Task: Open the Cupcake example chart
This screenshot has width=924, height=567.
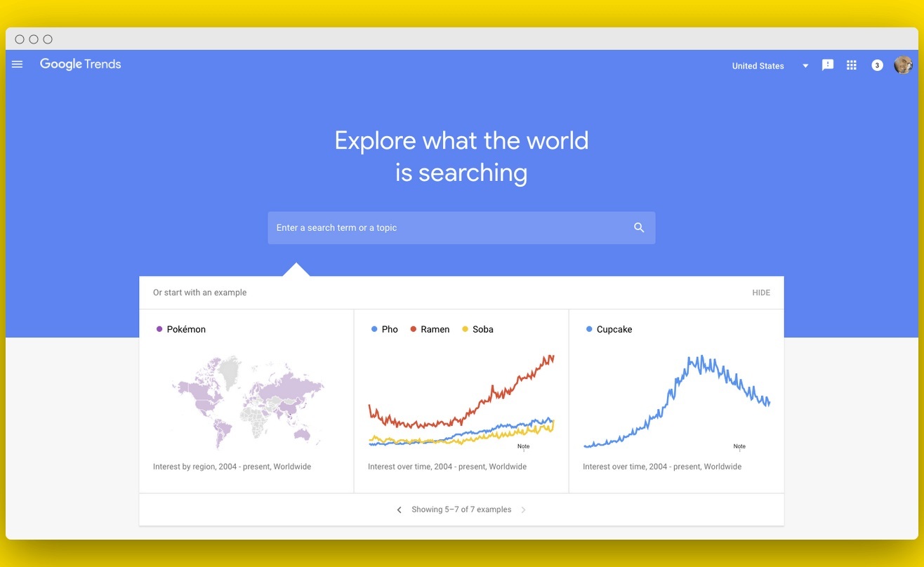Action: click(x=676, y=401)
